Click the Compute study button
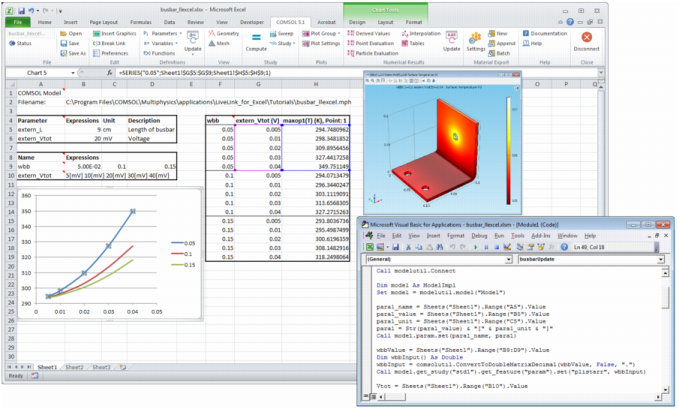679x409 pixels. (256, 42)
